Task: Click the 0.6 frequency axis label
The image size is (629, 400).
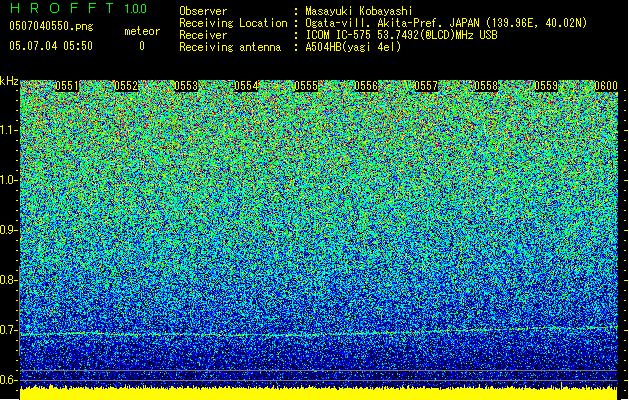Action: click(9, 380)
